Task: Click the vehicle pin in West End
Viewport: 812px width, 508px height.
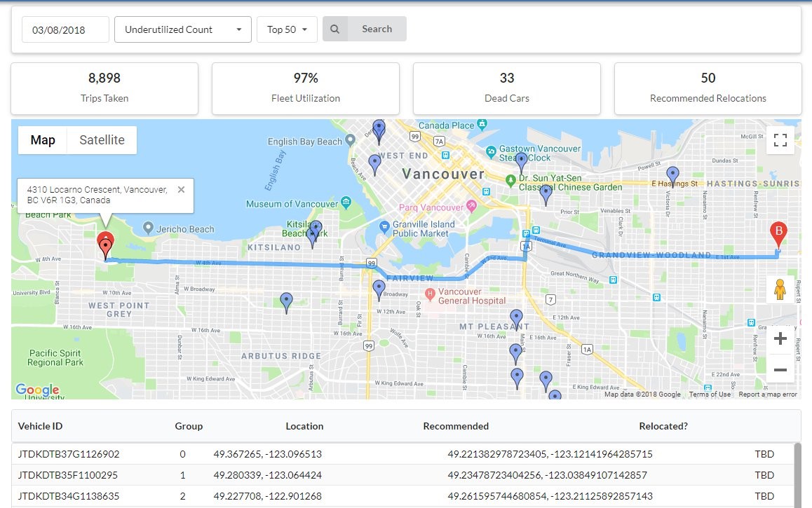Action: pos(374,165)
